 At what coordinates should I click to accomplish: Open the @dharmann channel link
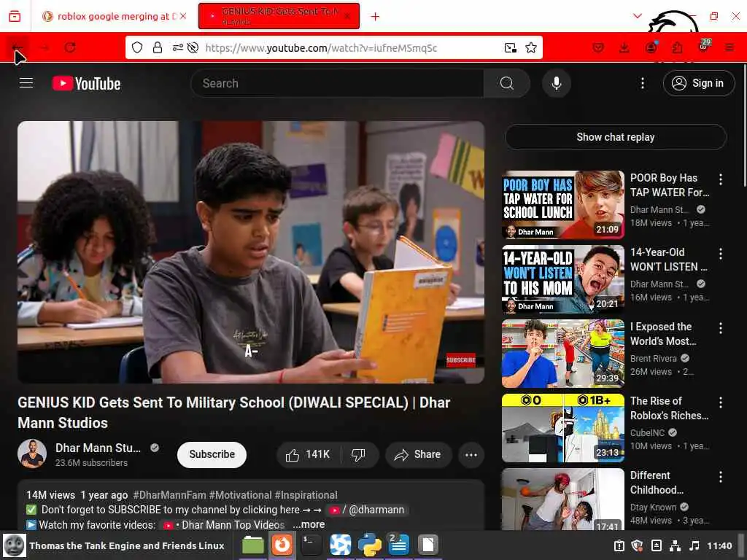click(368, 510)
